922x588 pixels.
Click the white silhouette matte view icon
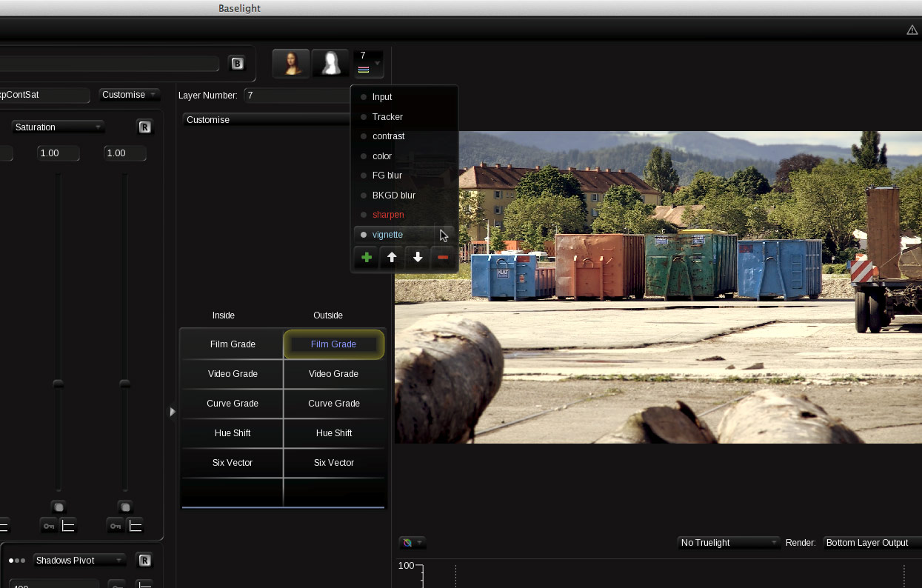tap(330, 64)
